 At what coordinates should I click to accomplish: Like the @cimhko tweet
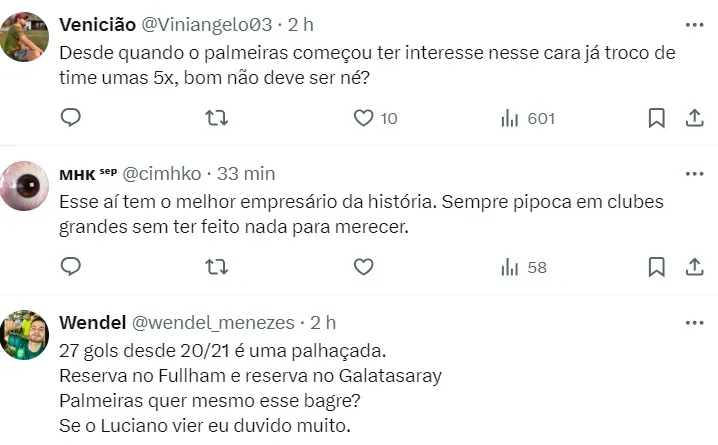(364, 266)
